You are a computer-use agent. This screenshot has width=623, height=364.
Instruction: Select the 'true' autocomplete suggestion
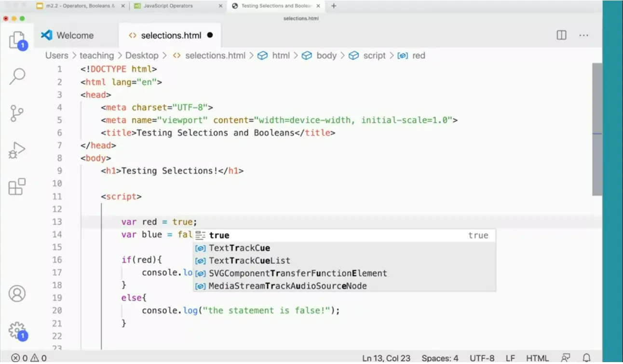(345, 235)
